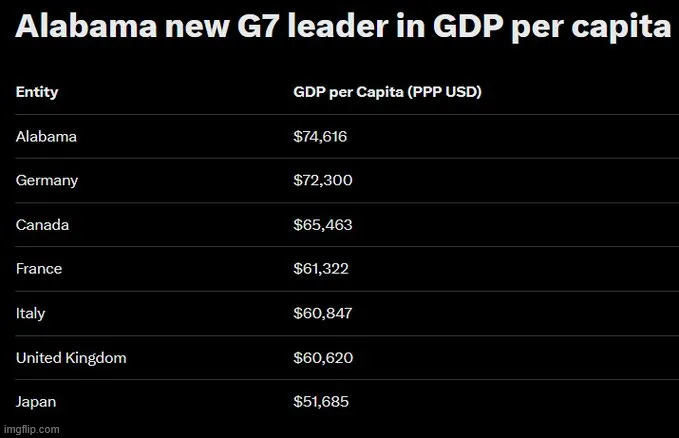Click the $74,616 GDP value

(320, 136)
